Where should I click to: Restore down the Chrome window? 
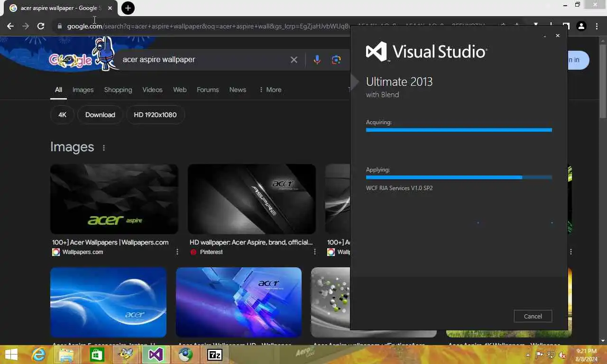[578, 5]
